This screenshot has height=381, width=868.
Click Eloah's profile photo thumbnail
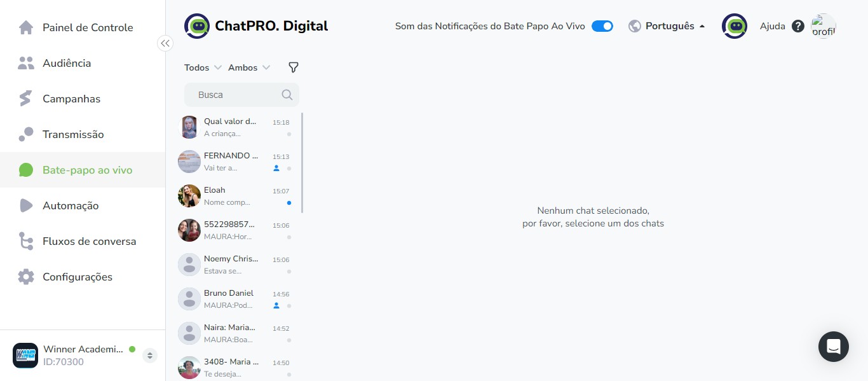tap(189, 196)
